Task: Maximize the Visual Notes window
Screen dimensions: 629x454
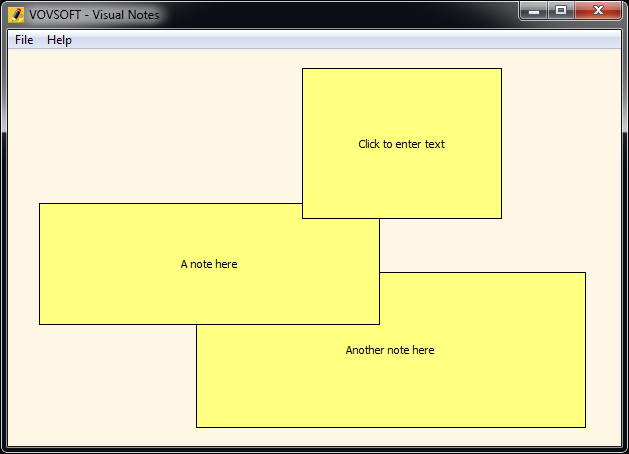Action: [561, 11]
